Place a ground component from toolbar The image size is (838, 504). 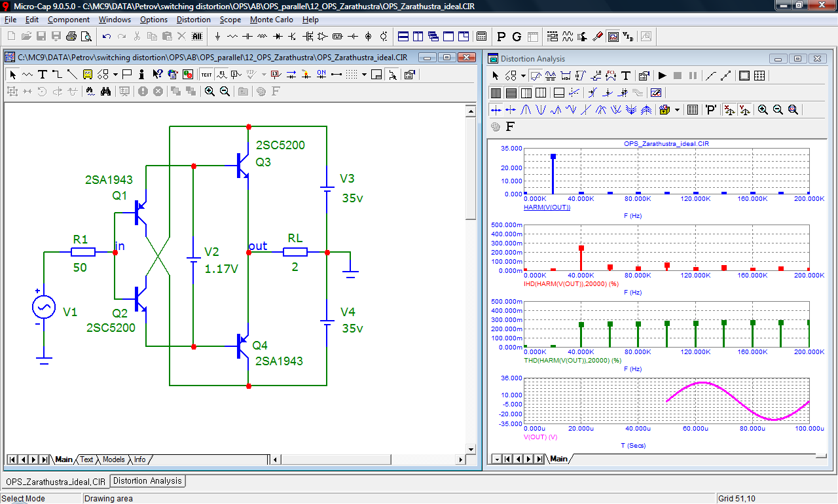coord(217,36)
